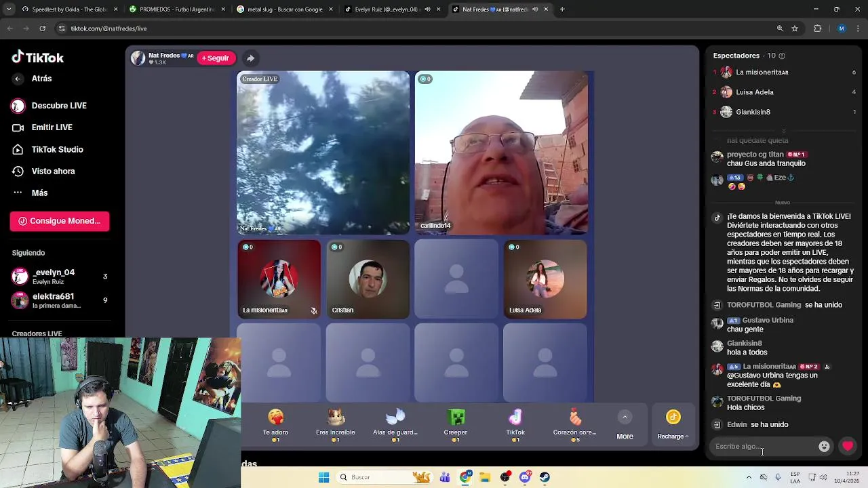The image size is (868, 488).
Task: Open elektra681 followed live channel
Action: 60,300
